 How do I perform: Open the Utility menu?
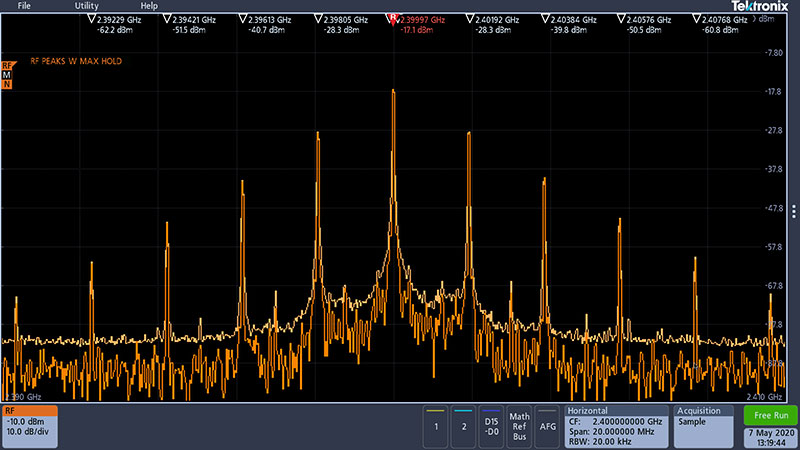[x=87, y=6]
